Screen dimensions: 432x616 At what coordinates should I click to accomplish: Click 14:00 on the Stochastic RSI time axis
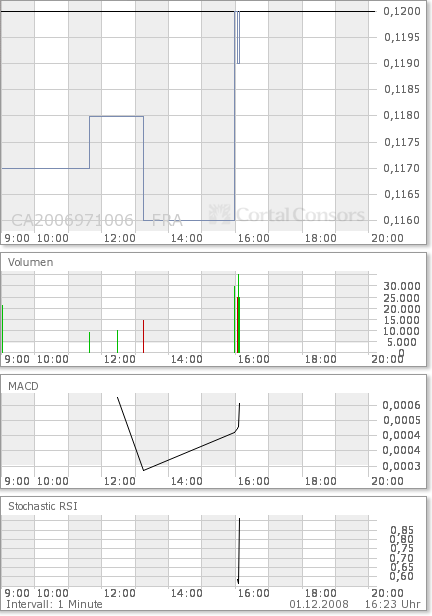coord(187,594)
